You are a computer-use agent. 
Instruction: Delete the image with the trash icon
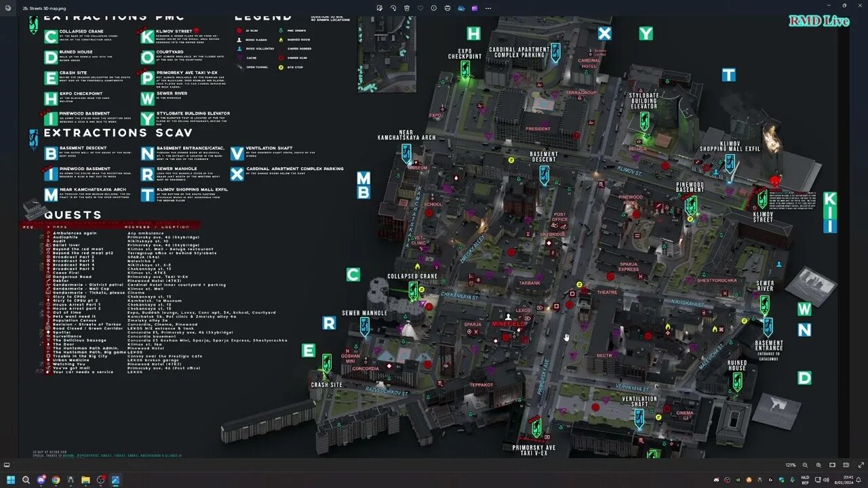click(x=407, y=8)
